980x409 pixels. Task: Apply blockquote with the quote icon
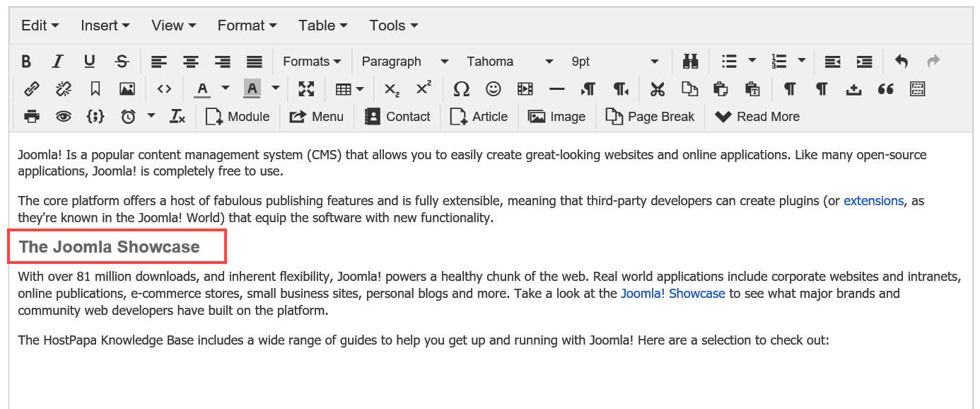[x=885, y=89]
